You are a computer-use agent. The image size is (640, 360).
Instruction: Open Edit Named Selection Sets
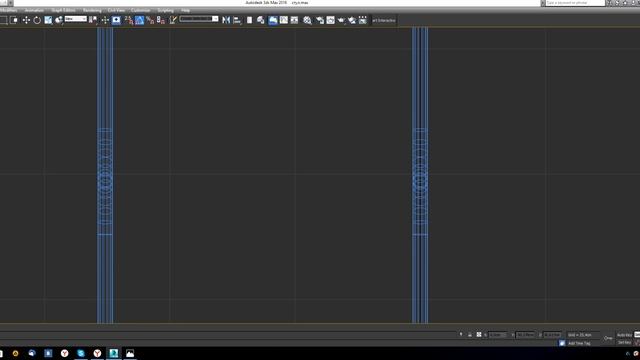(173, 20)
